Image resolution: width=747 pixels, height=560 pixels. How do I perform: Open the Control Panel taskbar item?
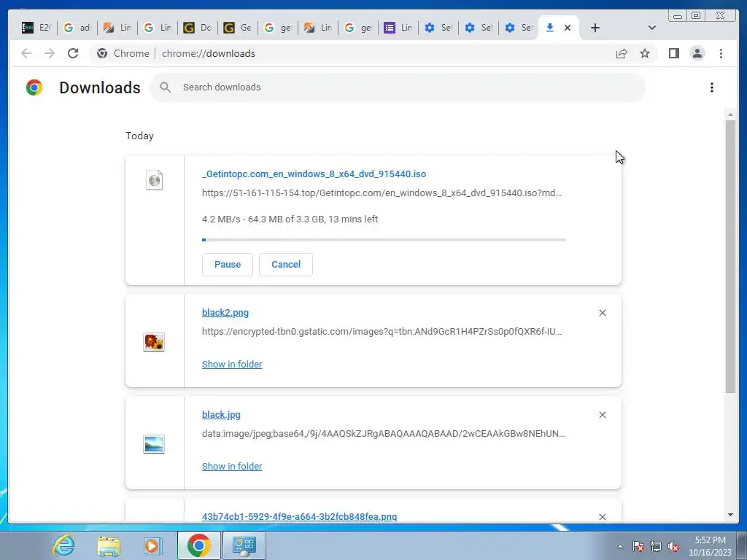(244, 545)
